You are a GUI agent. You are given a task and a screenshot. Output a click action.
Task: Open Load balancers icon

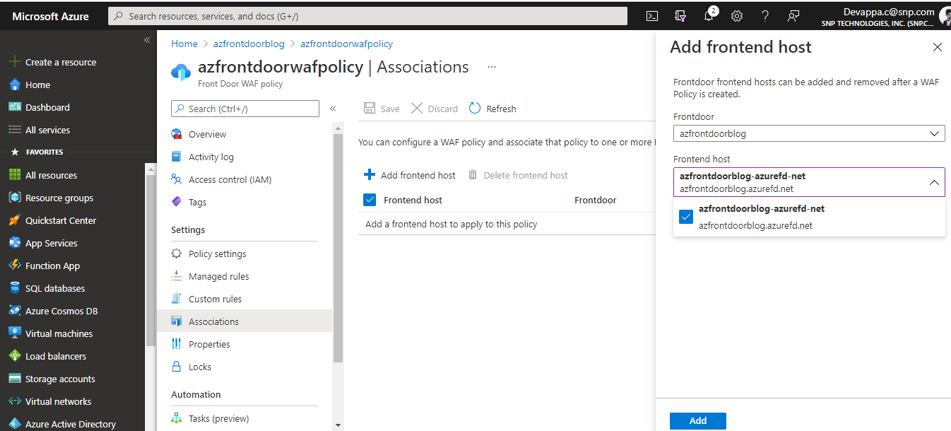click(15, 356)
